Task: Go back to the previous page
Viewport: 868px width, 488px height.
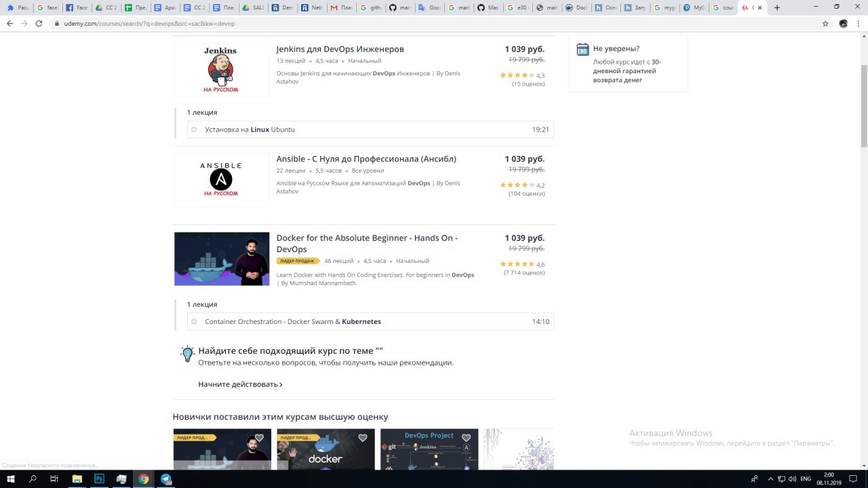Action: pos(9,23)
